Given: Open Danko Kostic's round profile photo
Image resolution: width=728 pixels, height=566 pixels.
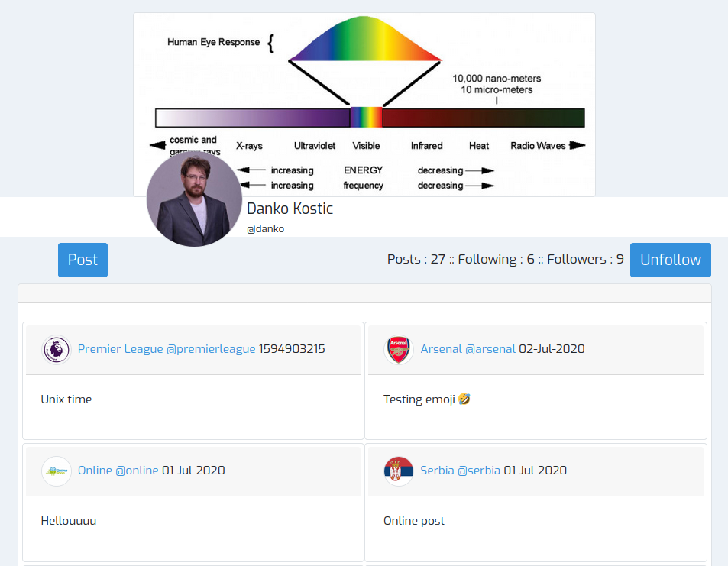Looking at the screenshot, I should coord(194,199).
